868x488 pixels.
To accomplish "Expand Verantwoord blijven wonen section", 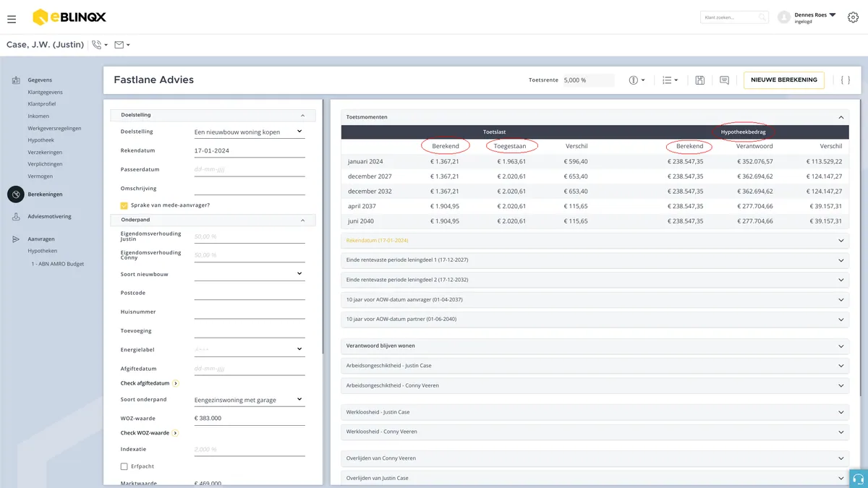I will (x=595, y=346).
